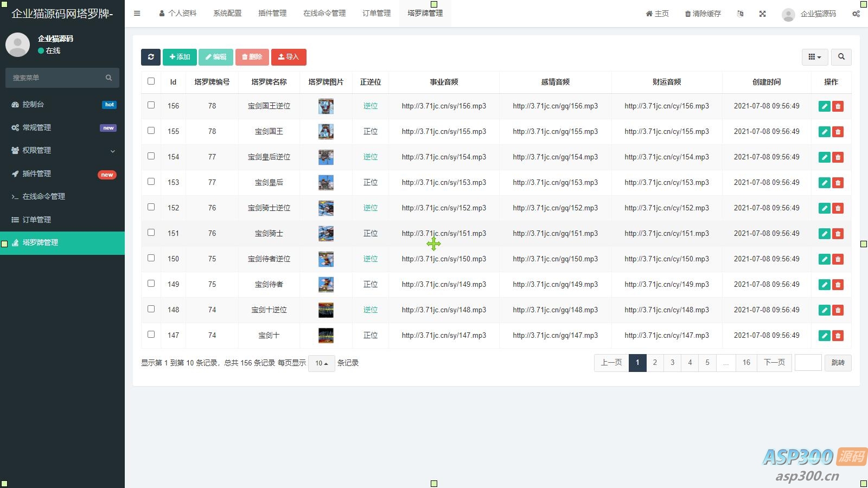This screenshot has width=868, height=488.
Task: Click the red delete icon for row 147
Action: [838, 336]
